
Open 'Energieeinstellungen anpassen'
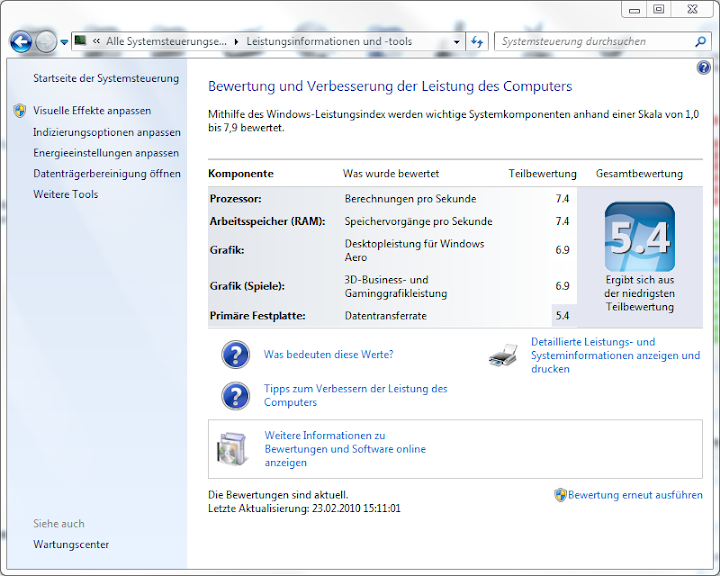click(x=106, y=153)
